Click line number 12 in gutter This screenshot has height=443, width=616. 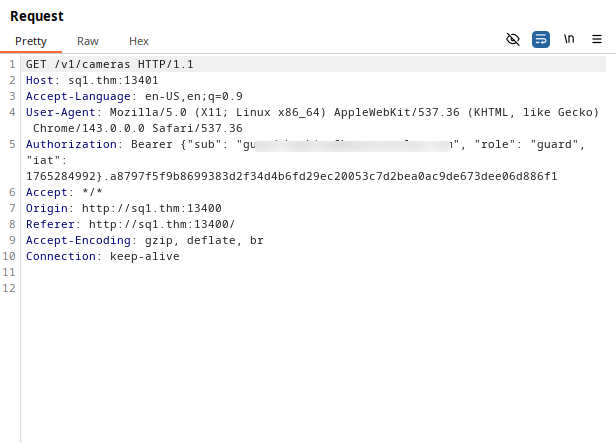10,288
